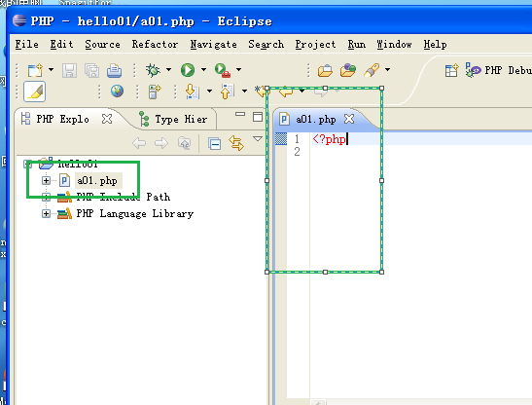The image size is (532, 405).
Task: Click the External Tools run icon
Action: [223, 70]
